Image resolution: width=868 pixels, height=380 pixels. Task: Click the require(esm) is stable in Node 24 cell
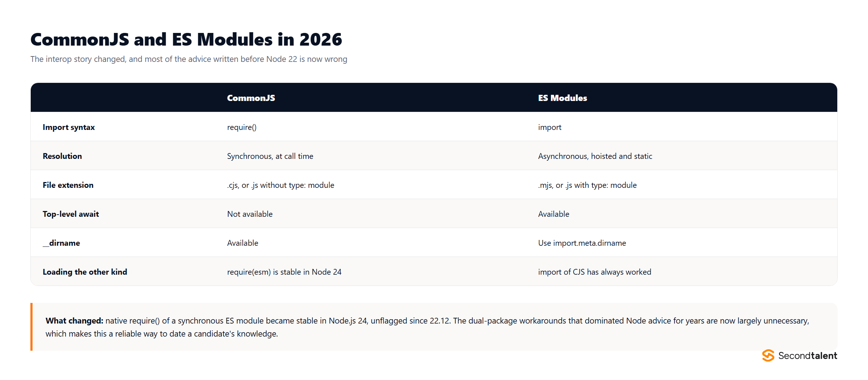pos(284,272)
